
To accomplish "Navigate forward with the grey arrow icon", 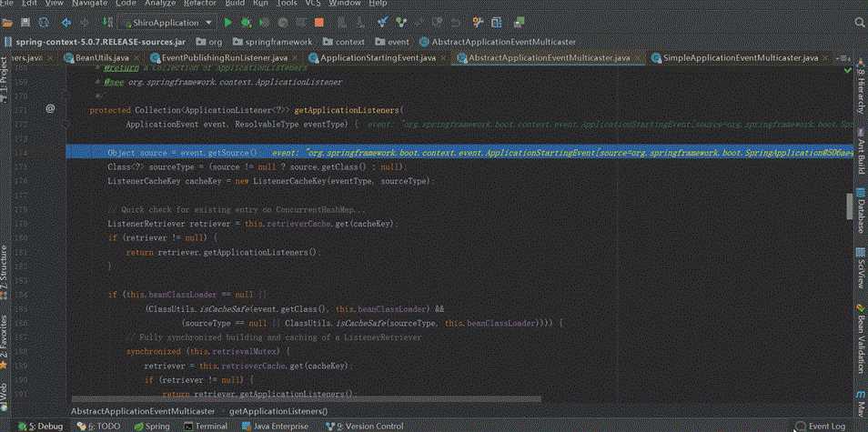I will 84,23.
